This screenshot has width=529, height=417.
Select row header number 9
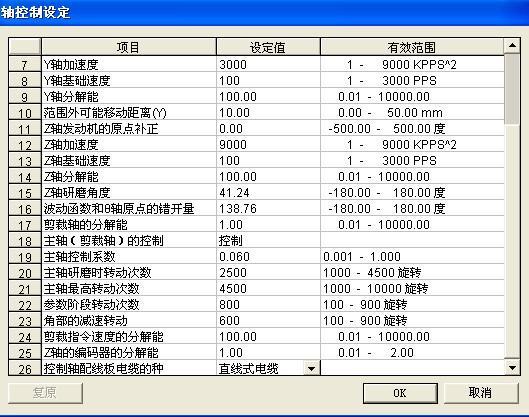pyautogui.click(x=25, y=96)
